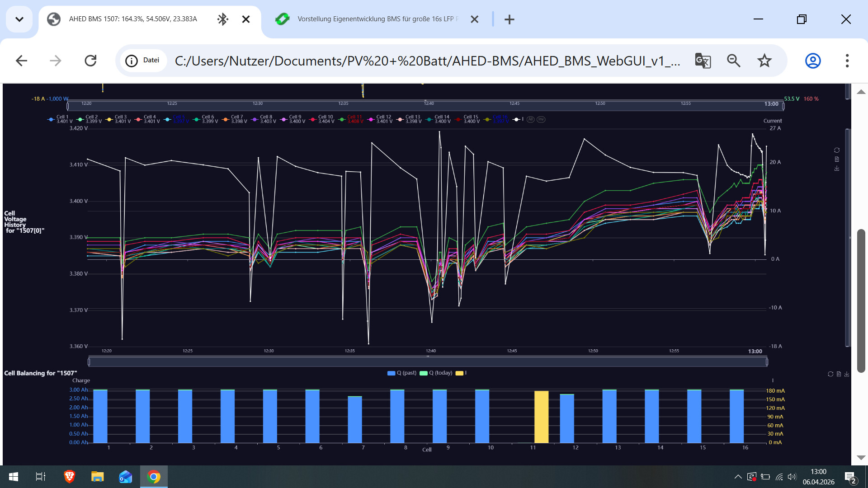The height and width of the screenshot is (488, 868).
Task: Open data view for voltage history chart
Action: (837, 160)
